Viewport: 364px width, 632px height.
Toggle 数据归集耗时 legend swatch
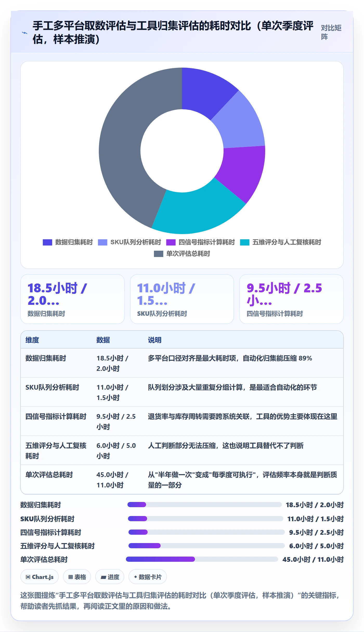[47, 242]
